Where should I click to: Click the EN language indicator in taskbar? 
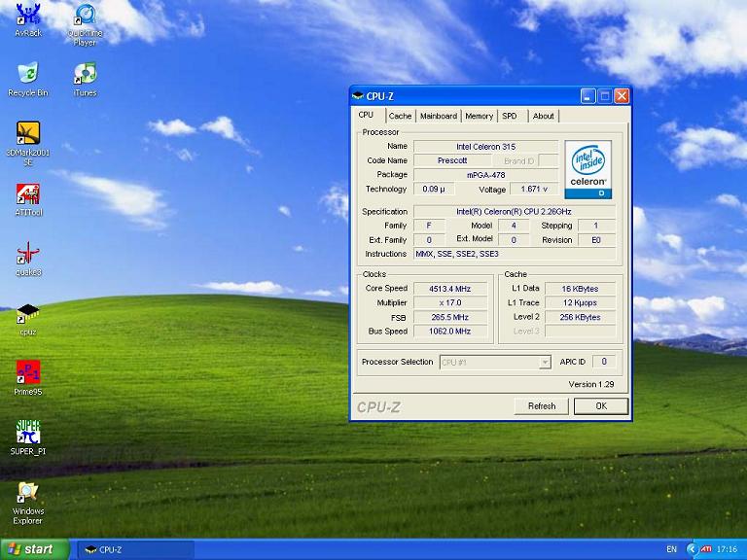[x=671, y=549]
